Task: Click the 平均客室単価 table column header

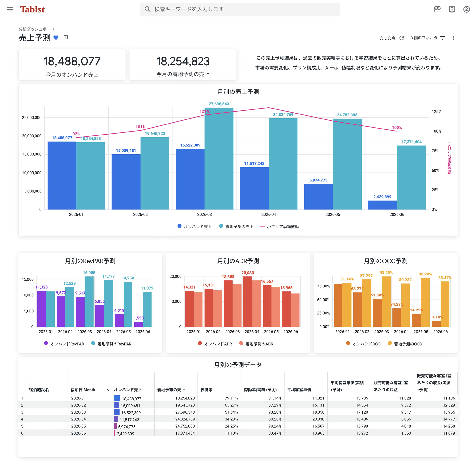Action: (299, 390)
